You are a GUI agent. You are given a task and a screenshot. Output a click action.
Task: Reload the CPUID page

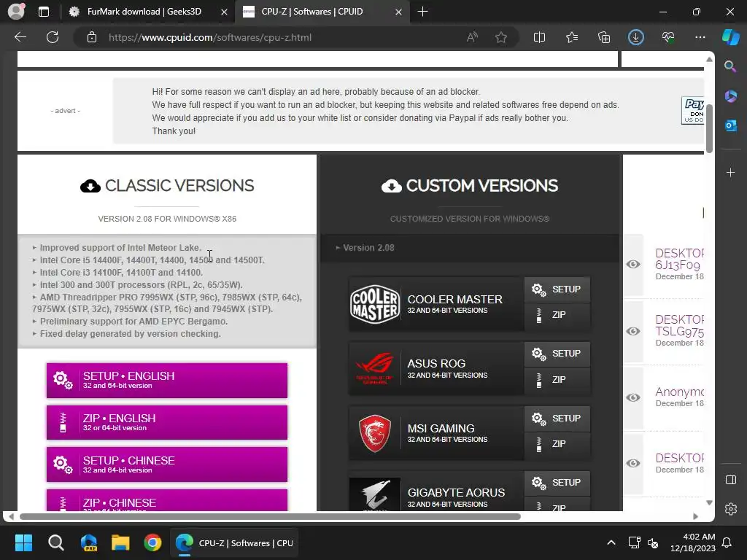(x=53, y=37)
